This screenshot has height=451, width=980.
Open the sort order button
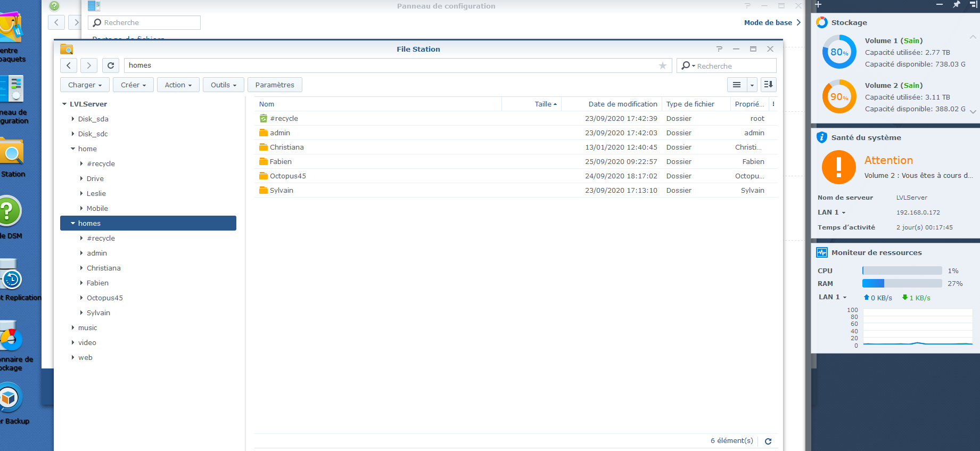[x=768, y=85]
